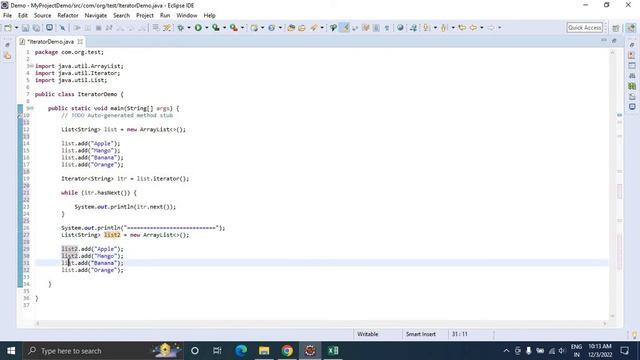Collapse the main method fold on line 9

coord(31,108)
